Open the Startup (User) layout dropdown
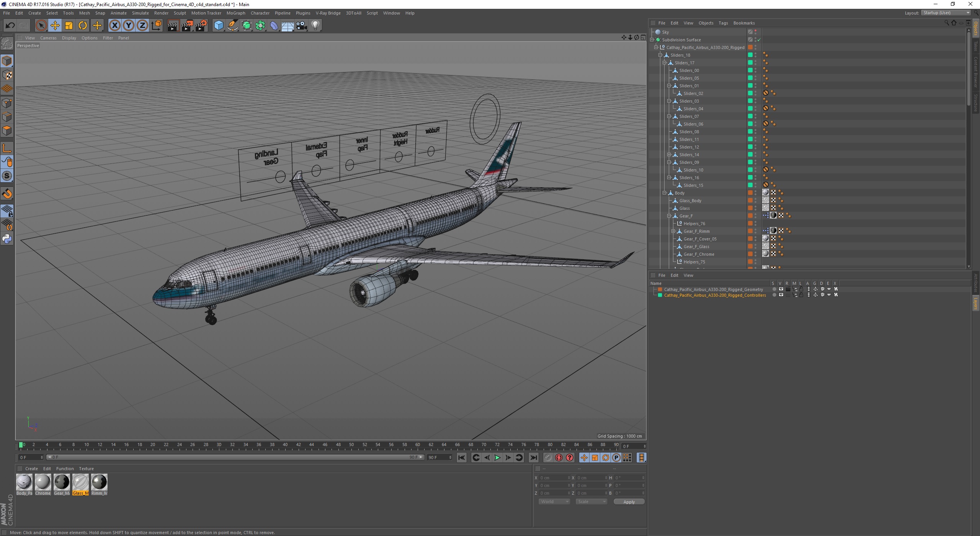980x536 pixels. click(x=946, y=13)
